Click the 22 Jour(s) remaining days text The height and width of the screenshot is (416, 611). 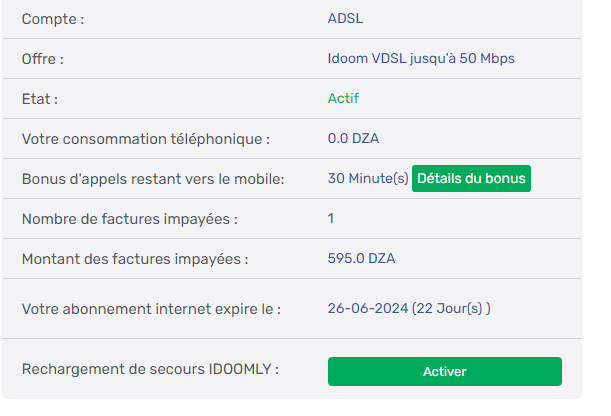(451, 308)
